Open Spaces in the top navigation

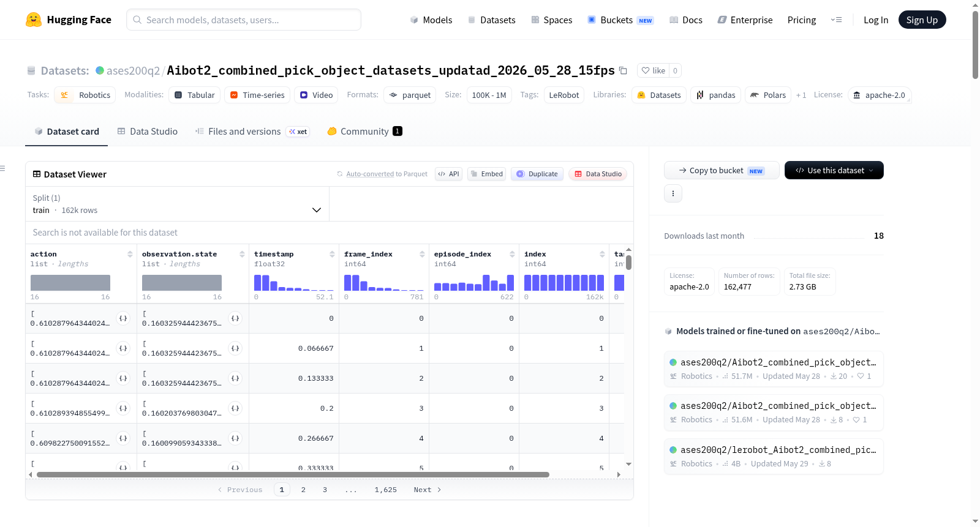[552, 20]
